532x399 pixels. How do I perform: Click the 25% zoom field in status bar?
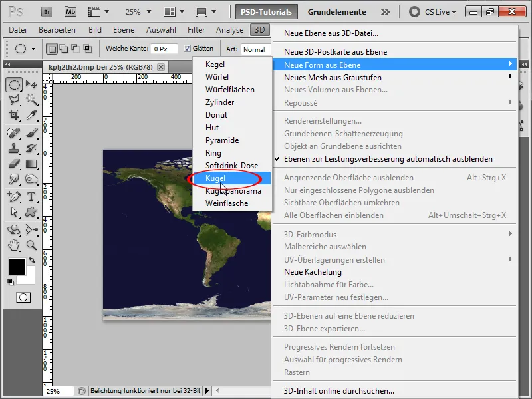click(x=59, y=391)
